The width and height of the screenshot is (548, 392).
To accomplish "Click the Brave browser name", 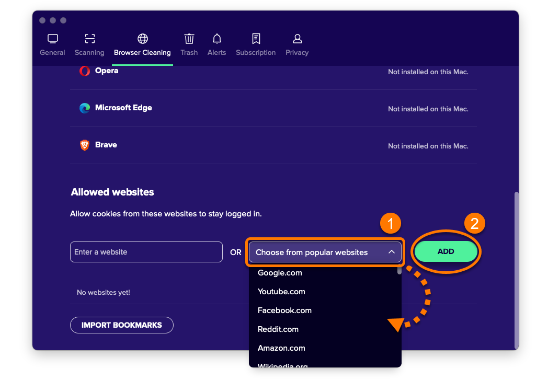I will pos(106,145).
